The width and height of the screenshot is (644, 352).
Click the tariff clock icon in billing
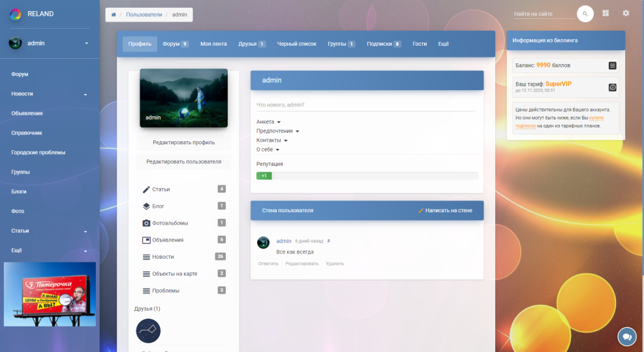(612, 87)
